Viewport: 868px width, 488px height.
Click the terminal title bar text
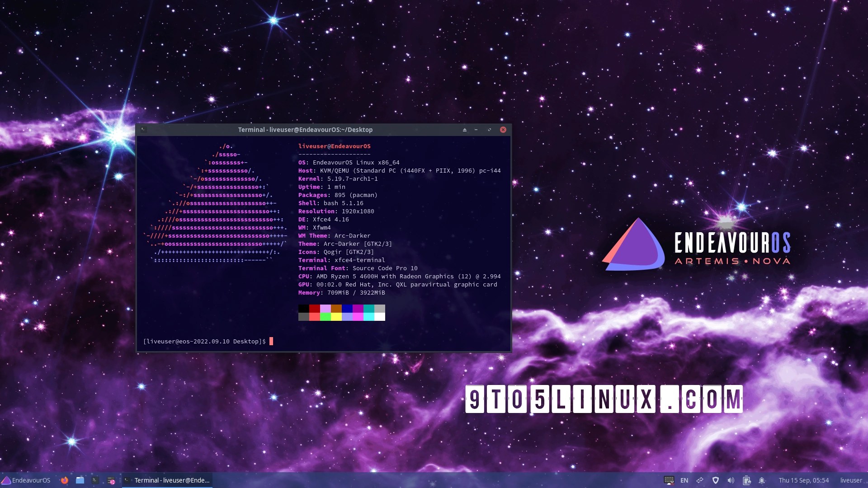click(x=305, y=130)
